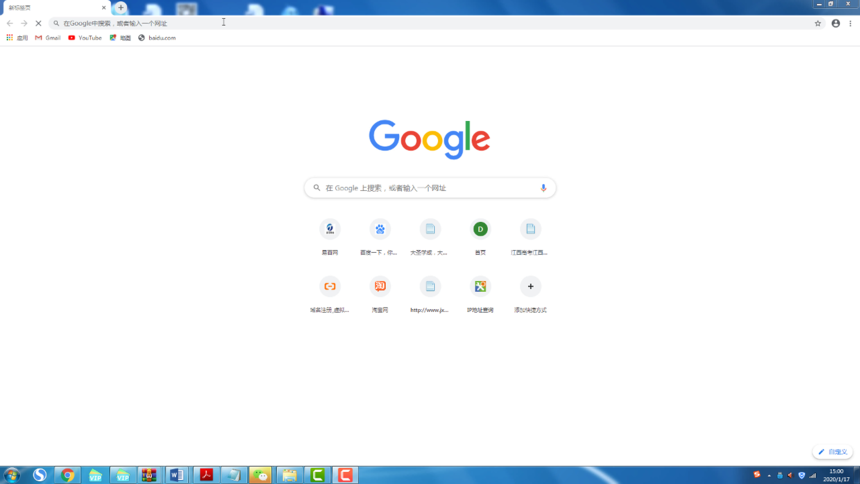Click the Chrome taskbar icon
This screenshot has height=484, width=860.
(67, 475)
